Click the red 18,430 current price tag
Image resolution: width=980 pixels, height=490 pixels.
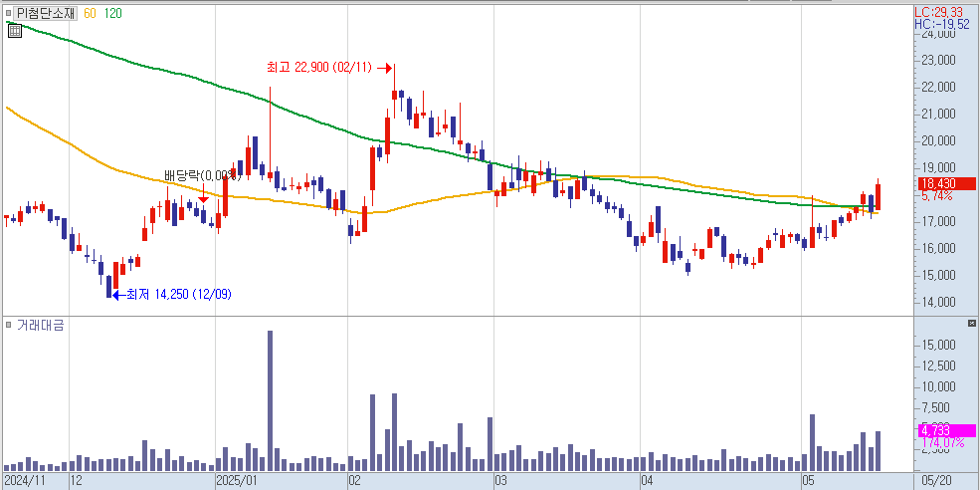click(946, 183)
